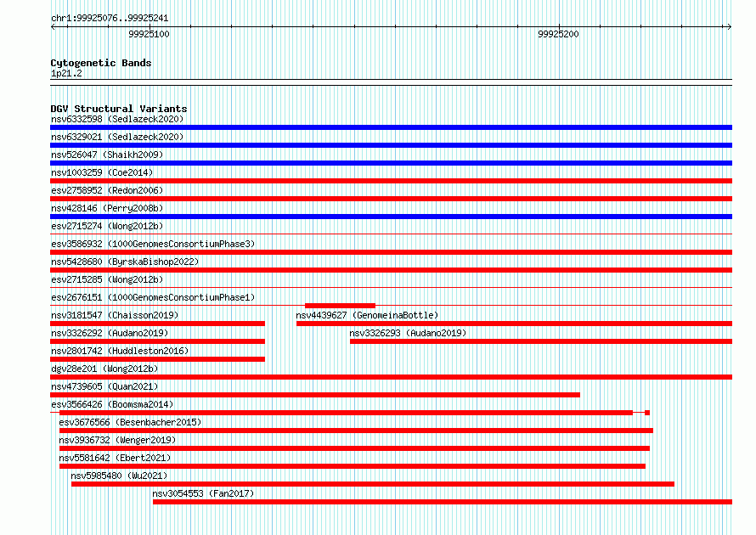The height and width of the screenshot is (535, 756).
Task: Click the red bar under nsv3054553
Action: tap(443, 502)
